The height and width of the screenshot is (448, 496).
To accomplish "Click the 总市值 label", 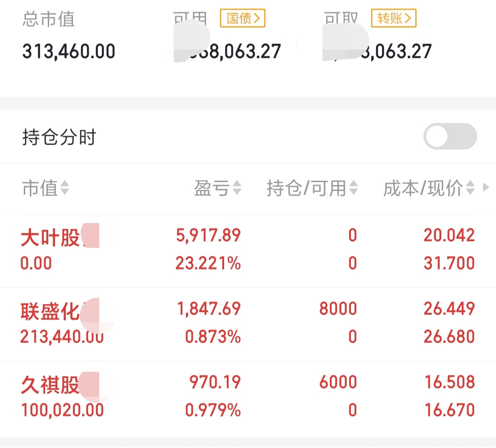I will (49, 19).
